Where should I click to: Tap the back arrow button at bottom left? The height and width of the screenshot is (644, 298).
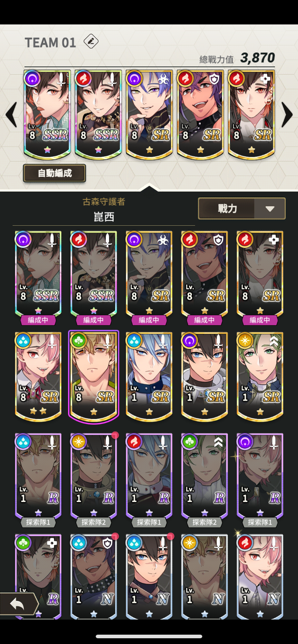[18, 604]
